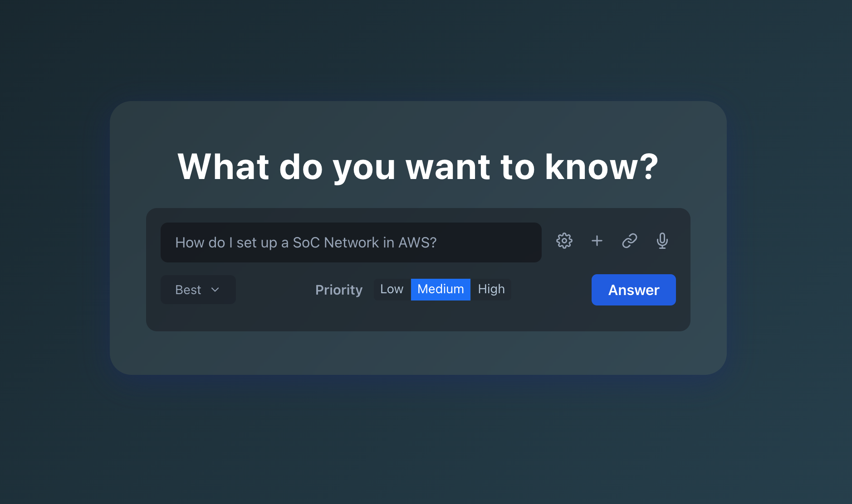This screenshot has height=504, width=852.
Task: Adjust query options via the cog icon
Action: 564,241
